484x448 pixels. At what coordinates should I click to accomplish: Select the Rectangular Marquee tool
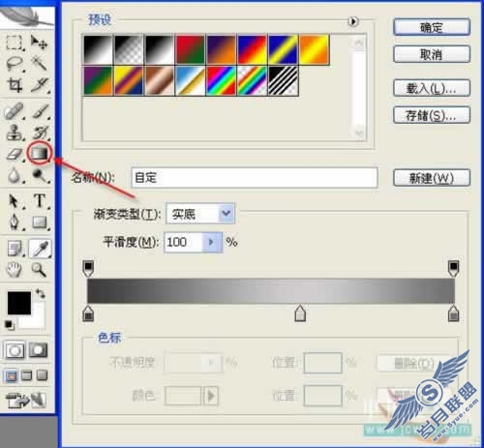(15, 43)
